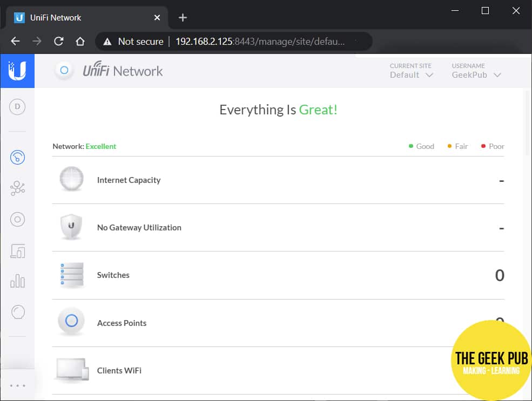Click the access point device icon in the header
This screenshot has width=532, height=401.
click(x=64, y=71)
